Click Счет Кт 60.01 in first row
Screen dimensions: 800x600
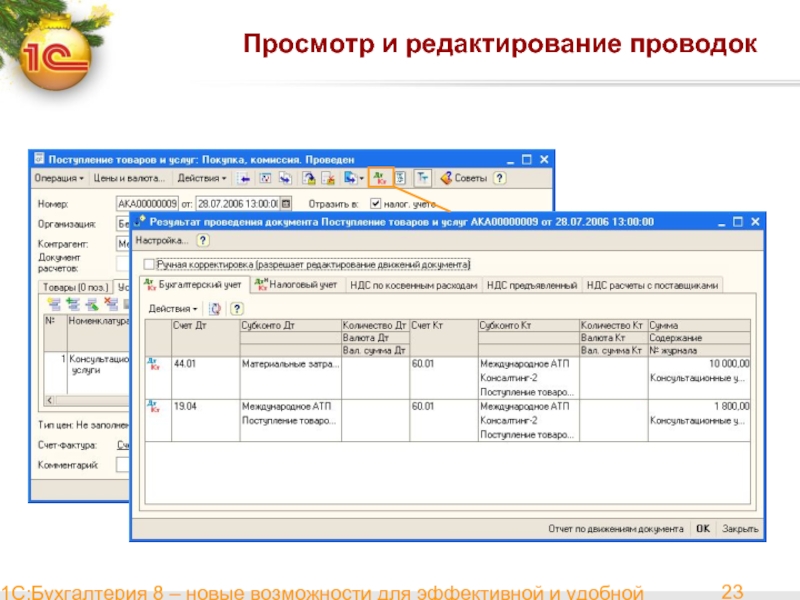coord(444,378)
